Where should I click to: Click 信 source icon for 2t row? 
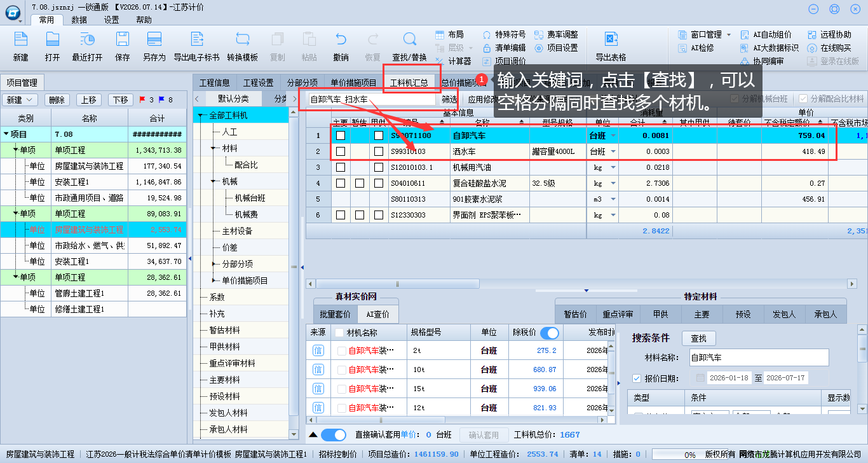point(318,350)
